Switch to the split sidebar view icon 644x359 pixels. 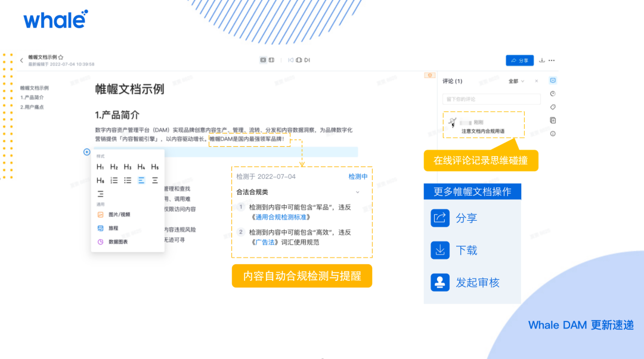click(271, 60)
